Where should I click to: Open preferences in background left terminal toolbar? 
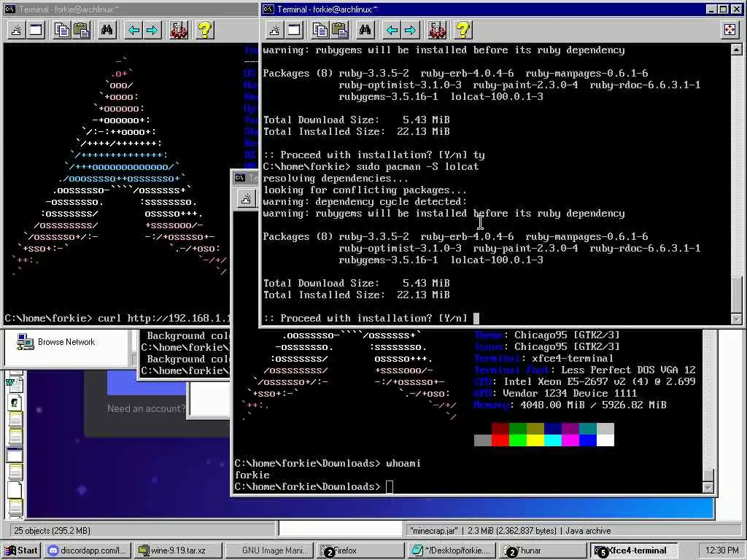(x=179, y=31)
